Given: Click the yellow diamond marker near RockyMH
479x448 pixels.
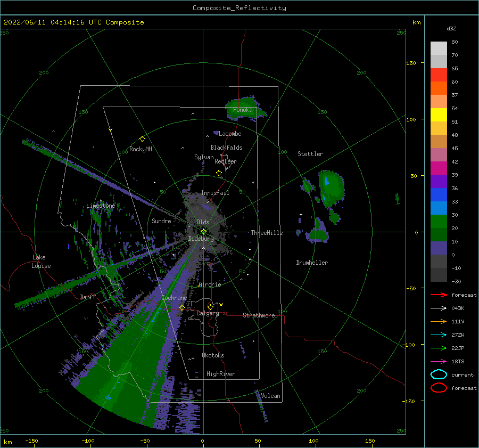Looking at the screenshot, I should 142,139.
